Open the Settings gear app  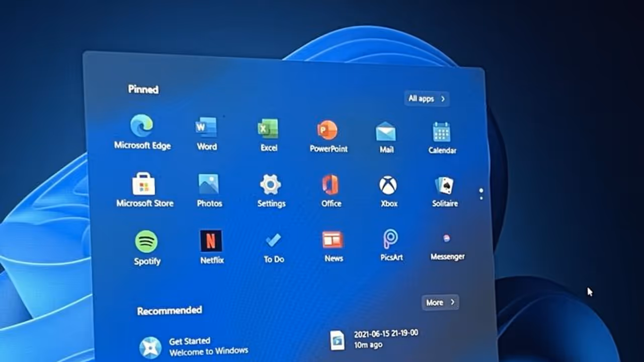(x=271, y=185)
